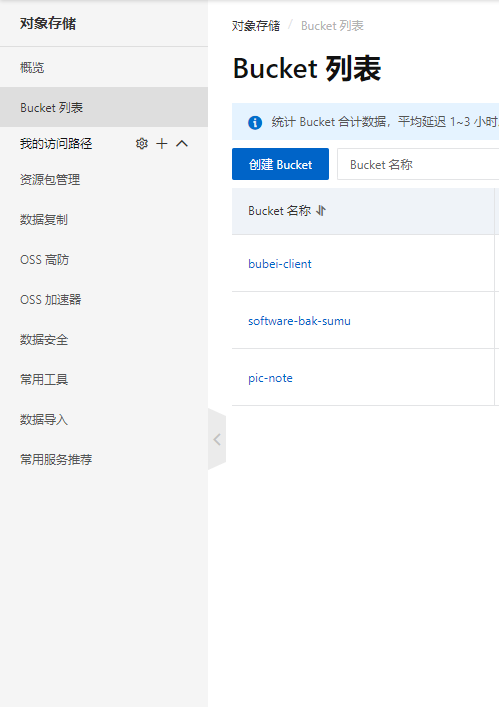Image resolution: width=499 pixels, height=707 pixels.
Task: Open the software-bak-sumu bucket
Action: click(x=299, y=321)
